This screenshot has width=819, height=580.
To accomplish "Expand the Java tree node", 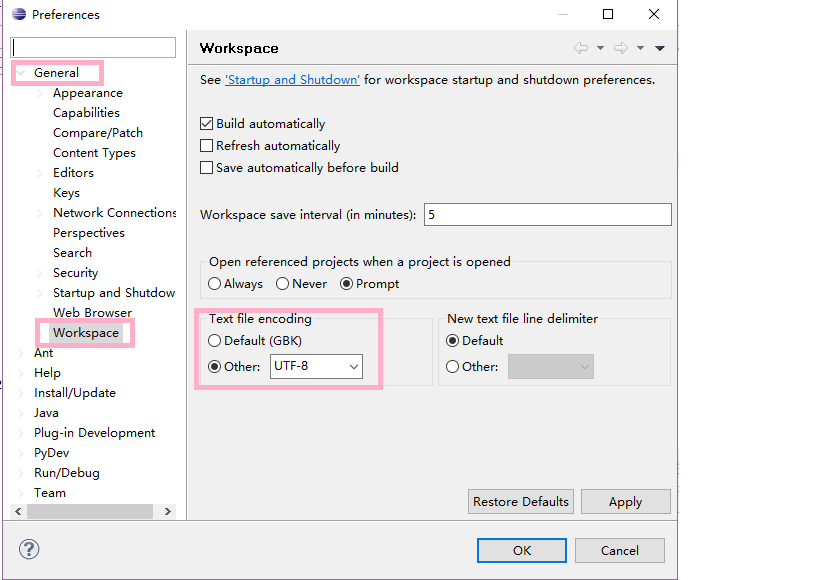I will coord(21,413).
